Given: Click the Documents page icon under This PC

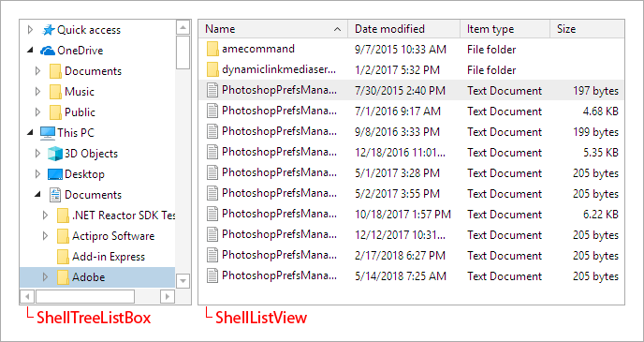Looking at the screenshot, I should (x=55, y=195).
